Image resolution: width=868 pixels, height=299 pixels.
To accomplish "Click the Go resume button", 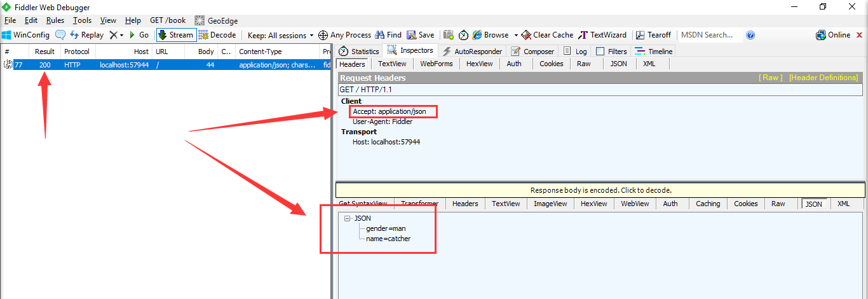I will [139, 35].
